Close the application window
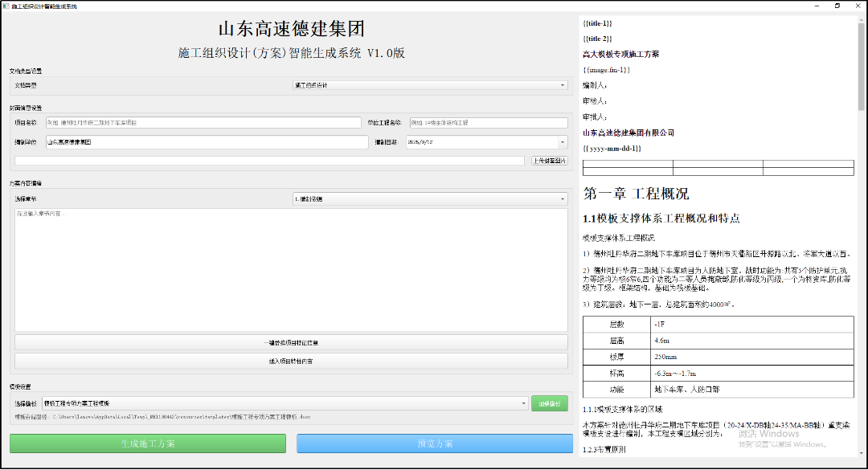868x470 pixels. [x=858, y=5]
